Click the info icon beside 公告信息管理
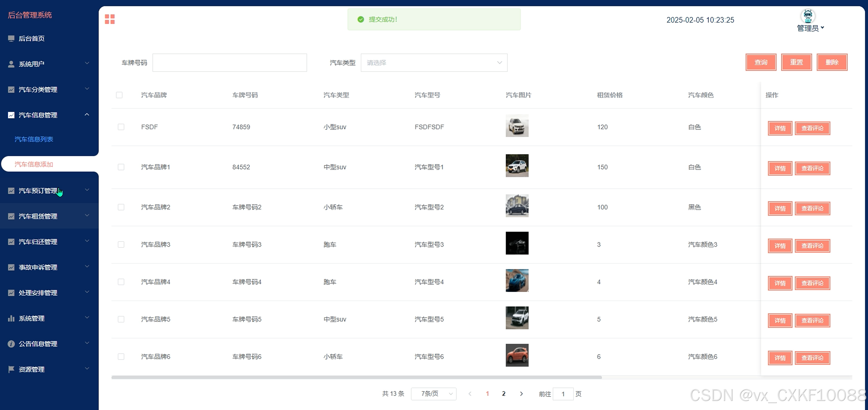The width and height of the screenshot is (868, 410). pos(11,344)
